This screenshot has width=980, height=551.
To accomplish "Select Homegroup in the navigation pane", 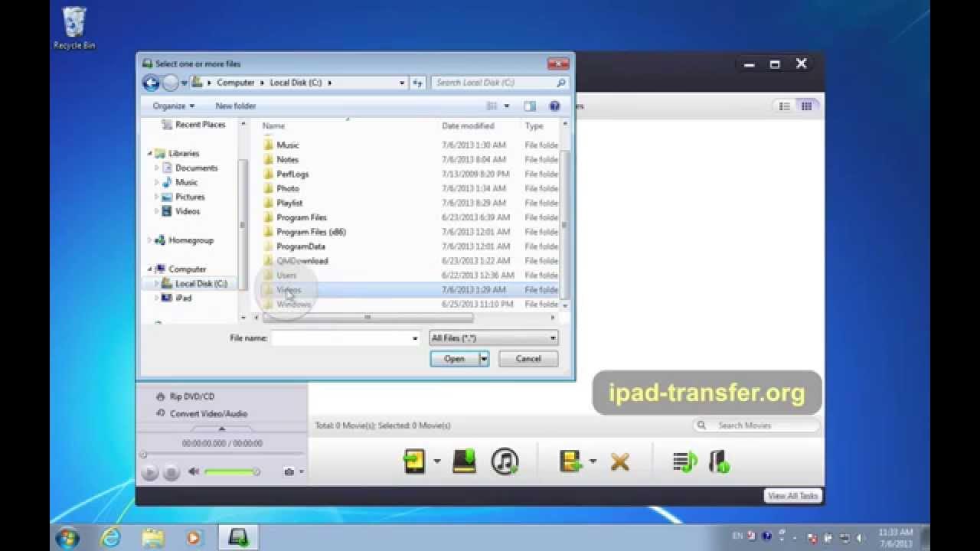I will (x=191, y=240).
